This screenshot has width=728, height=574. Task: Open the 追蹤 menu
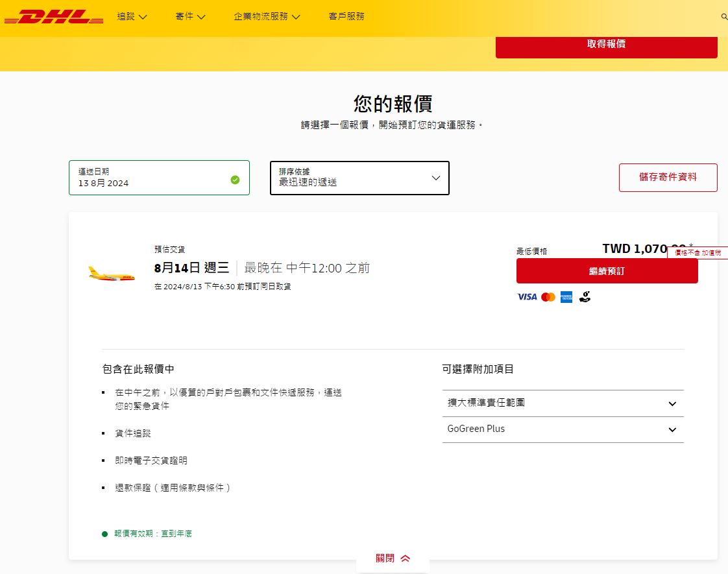point(132,17)
